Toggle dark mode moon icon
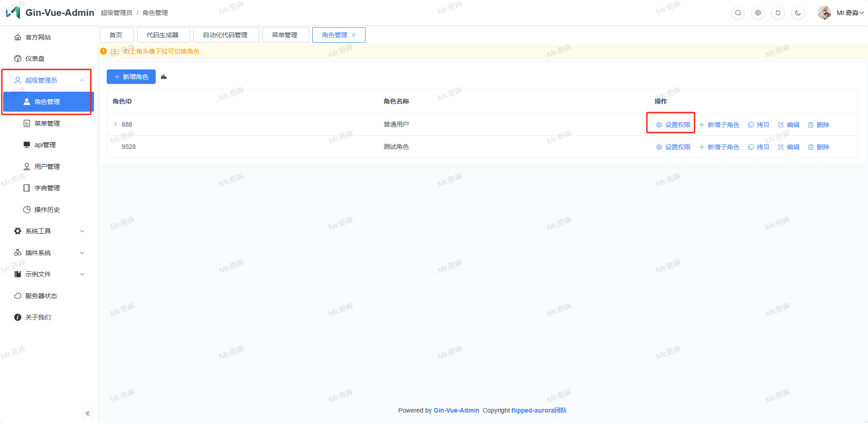868x423 pixels. click(x=798, y=13)
